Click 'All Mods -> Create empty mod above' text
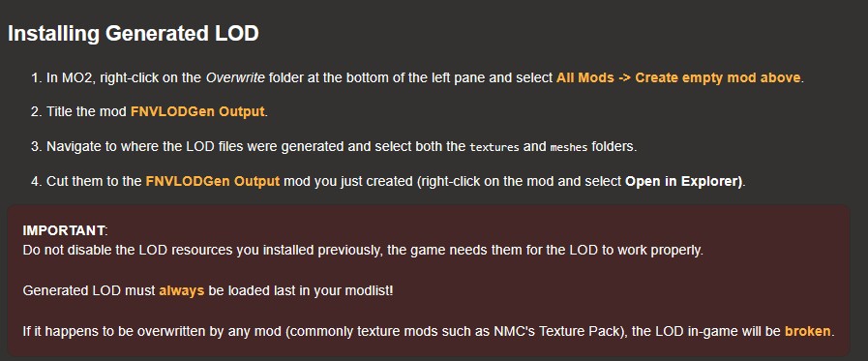 click(678, 77)
